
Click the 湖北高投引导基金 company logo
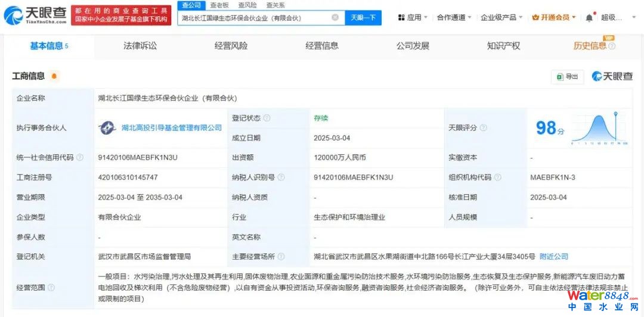click(x=107, y=128)
